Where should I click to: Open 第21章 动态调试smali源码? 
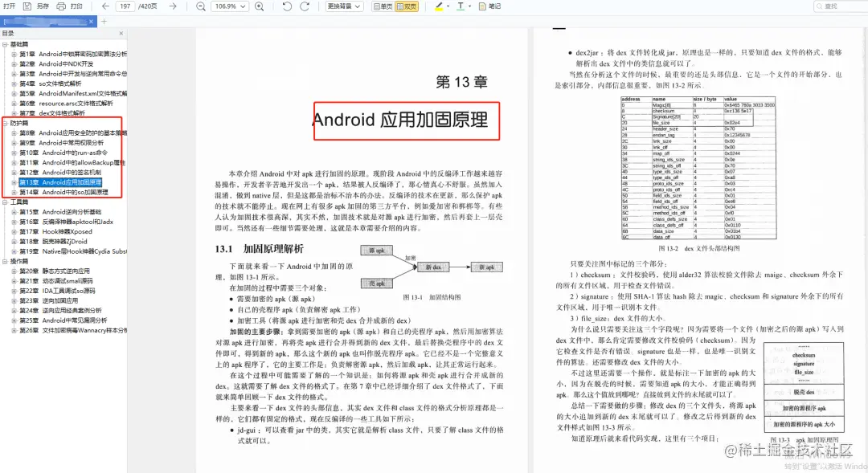[56, 281]
